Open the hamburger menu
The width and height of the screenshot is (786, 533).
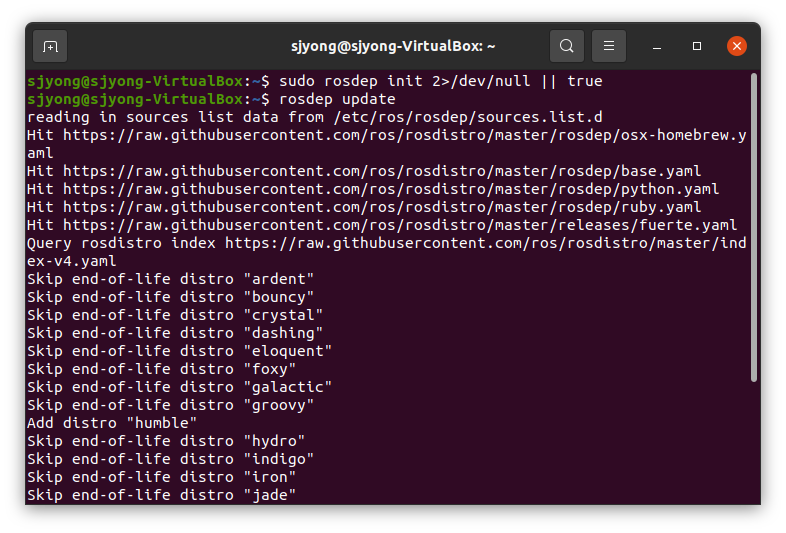[x=609, y=46]
